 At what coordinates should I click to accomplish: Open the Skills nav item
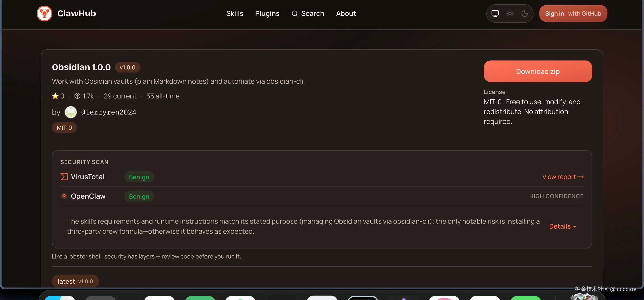point(235,13)
